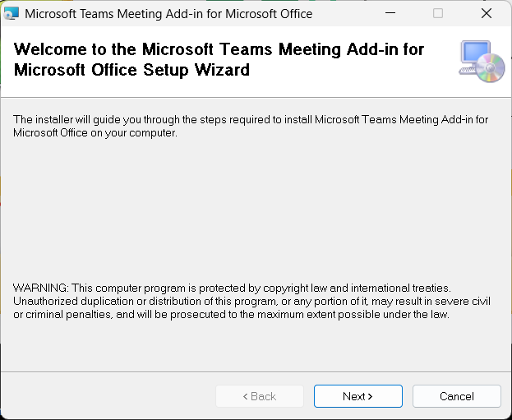
Task: Click the empty space left of the Back button
Action: coord(107,396)
